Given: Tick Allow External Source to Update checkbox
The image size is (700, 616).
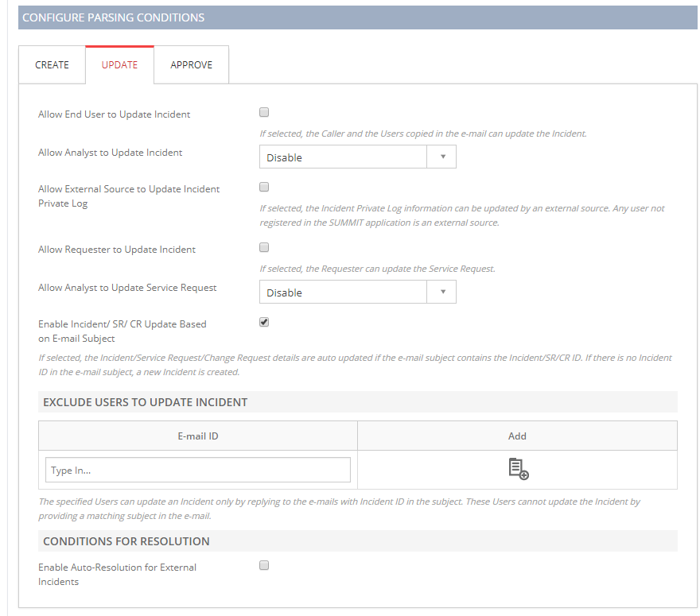Looking at the screenshot, I should tap(264, 187).
